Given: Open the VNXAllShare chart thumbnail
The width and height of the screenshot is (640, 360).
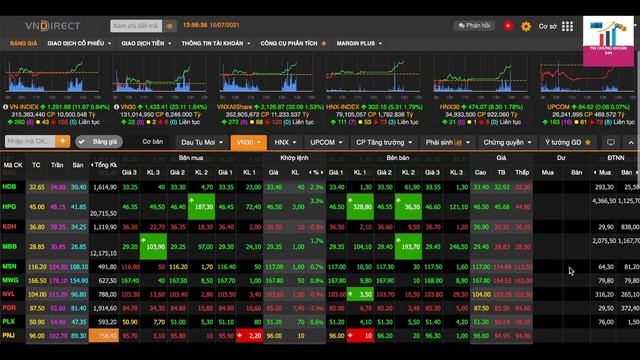Looking at the screenshot, I should pos(266,73).
